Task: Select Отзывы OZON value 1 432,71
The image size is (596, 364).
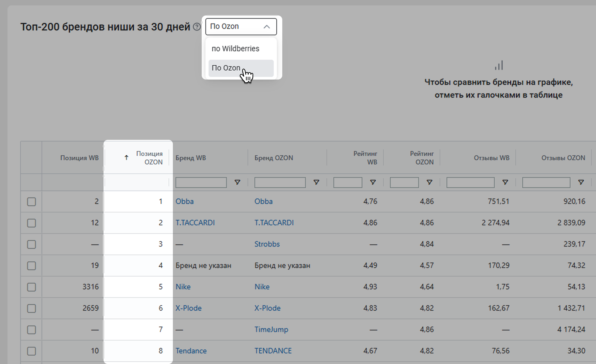Action: (571, 308)
